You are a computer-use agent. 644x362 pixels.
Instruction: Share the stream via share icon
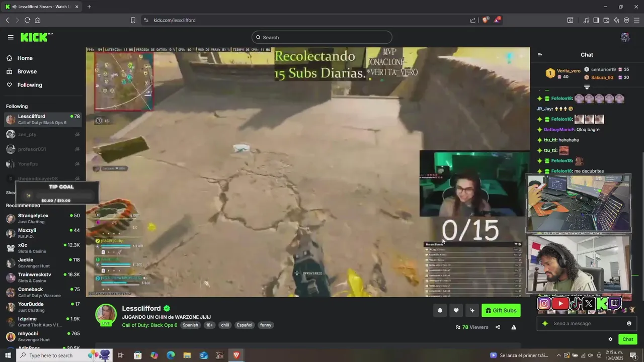tap(498, 327)
